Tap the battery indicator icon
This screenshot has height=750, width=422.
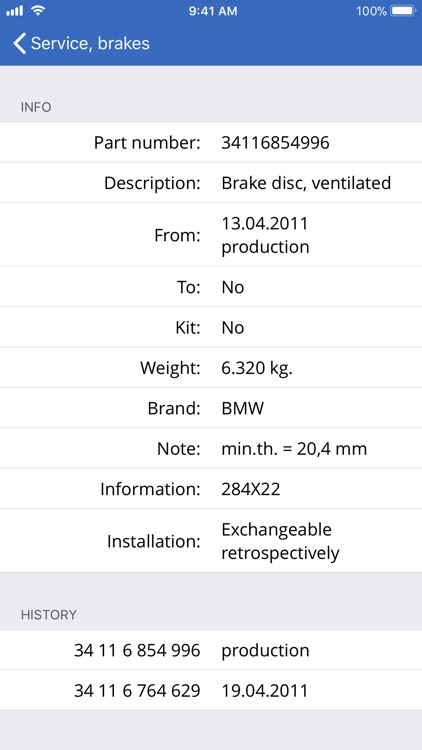tap(403, 11)
